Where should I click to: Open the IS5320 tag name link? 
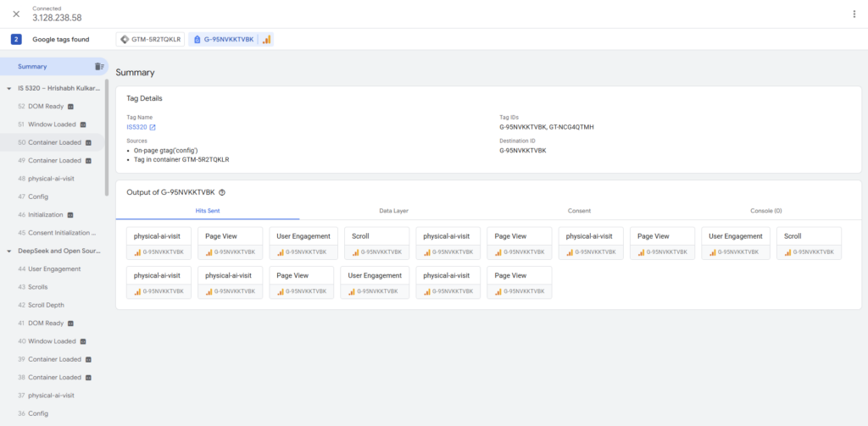click(136, 127)
